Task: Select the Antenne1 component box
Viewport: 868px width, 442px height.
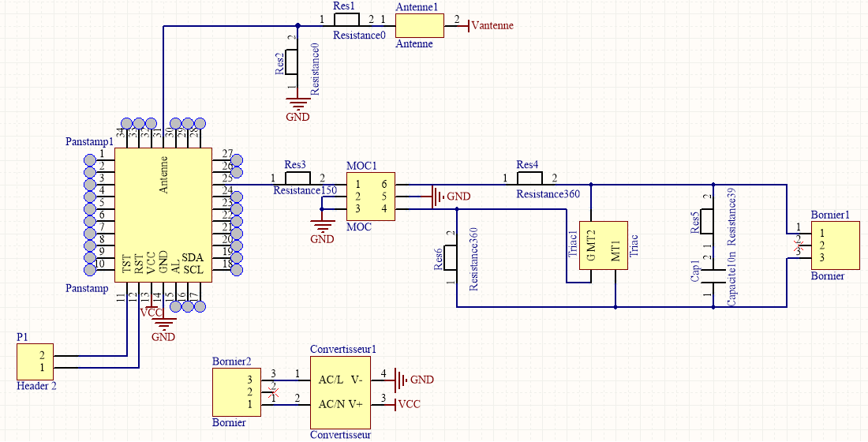Action: (413, 25)
